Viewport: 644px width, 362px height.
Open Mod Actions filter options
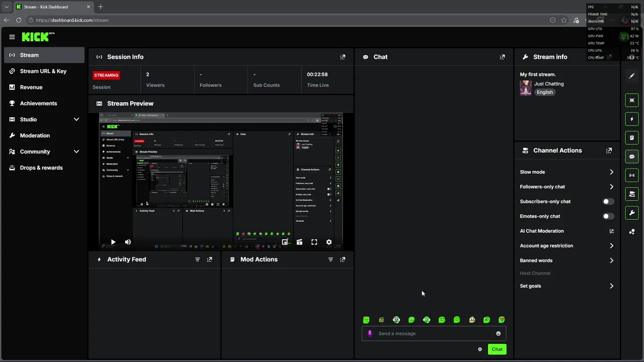331,259
